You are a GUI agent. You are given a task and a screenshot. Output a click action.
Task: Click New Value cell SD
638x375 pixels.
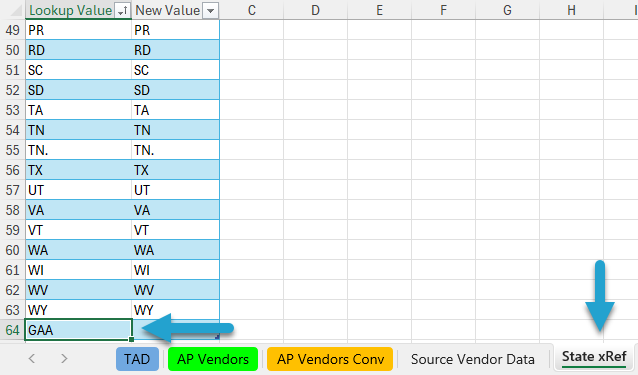click(175, 90)
